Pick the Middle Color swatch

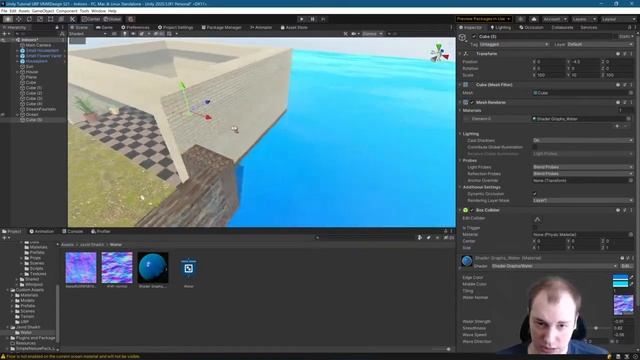[620, 284]
